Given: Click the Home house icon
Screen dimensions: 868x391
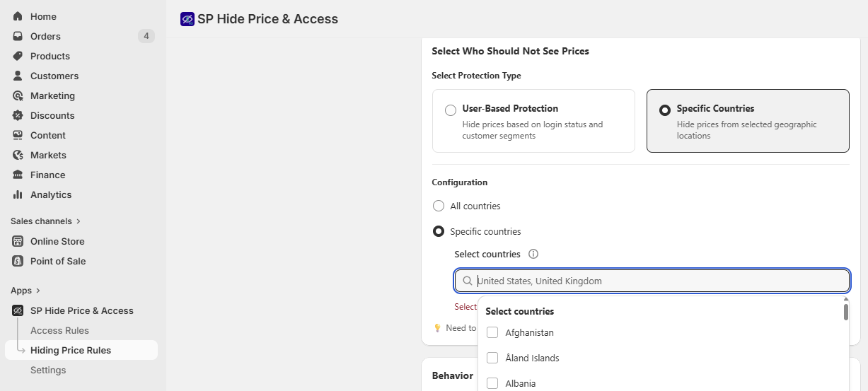Looking at the screenshot, I should tap(18, 16).
